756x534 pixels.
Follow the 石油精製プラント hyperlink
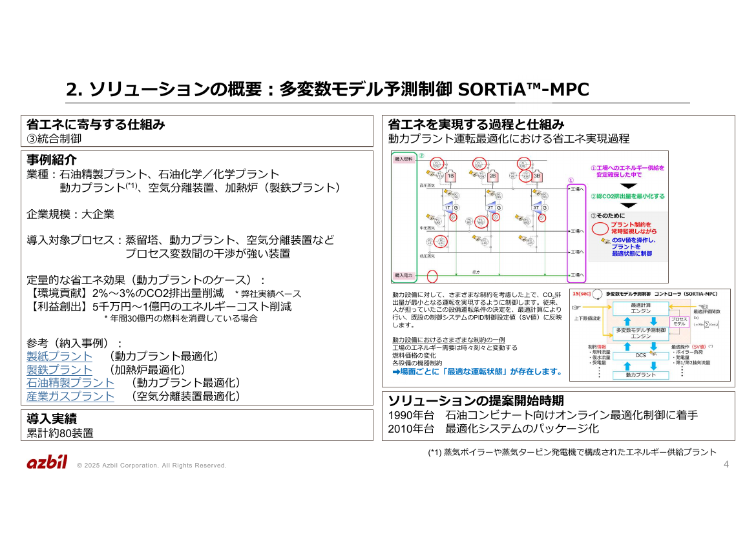(x=70, y=383)
